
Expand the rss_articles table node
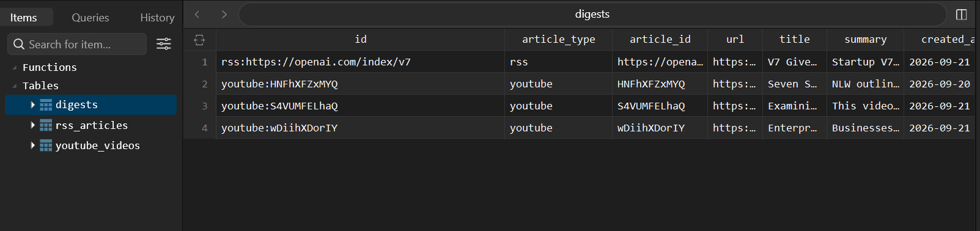pyautogui.click(x=32, y=125)
